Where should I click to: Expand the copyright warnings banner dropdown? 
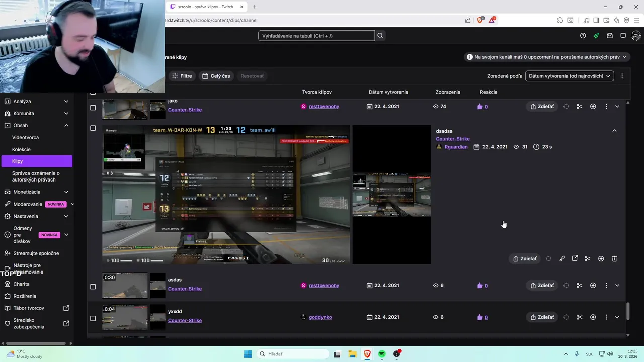pos(547,57)
